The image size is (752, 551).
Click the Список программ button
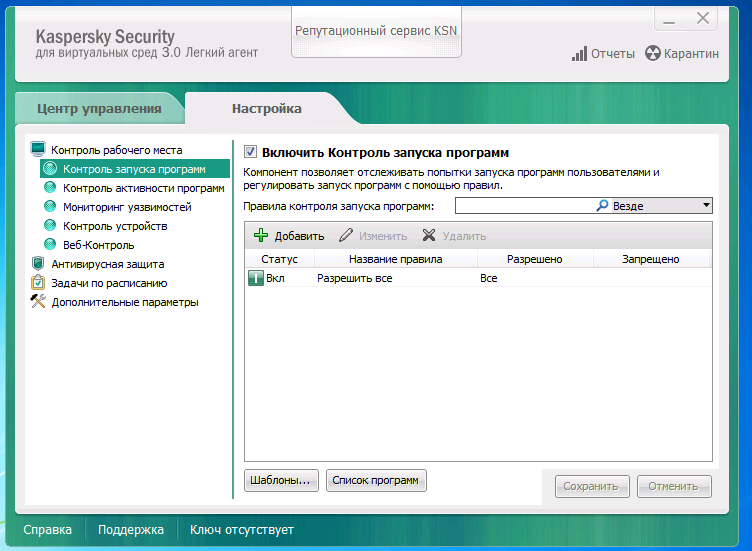[x=376, y=480]
